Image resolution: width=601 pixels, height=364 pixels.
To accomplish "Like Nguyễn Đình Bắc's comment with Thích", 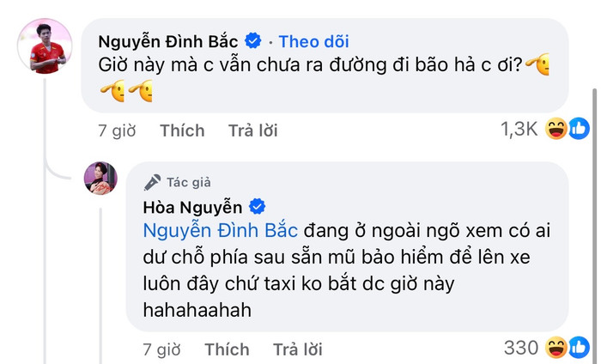I will tap(182, 130).
